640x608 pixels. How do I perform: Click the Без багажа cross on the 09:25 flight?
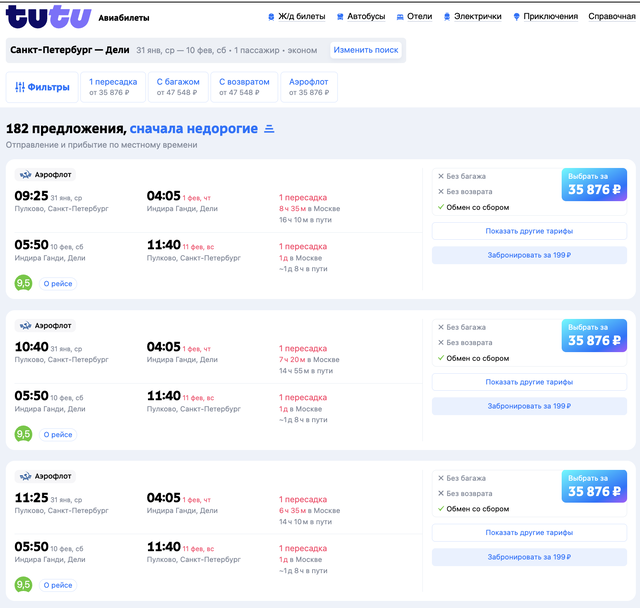coord(441,176)
